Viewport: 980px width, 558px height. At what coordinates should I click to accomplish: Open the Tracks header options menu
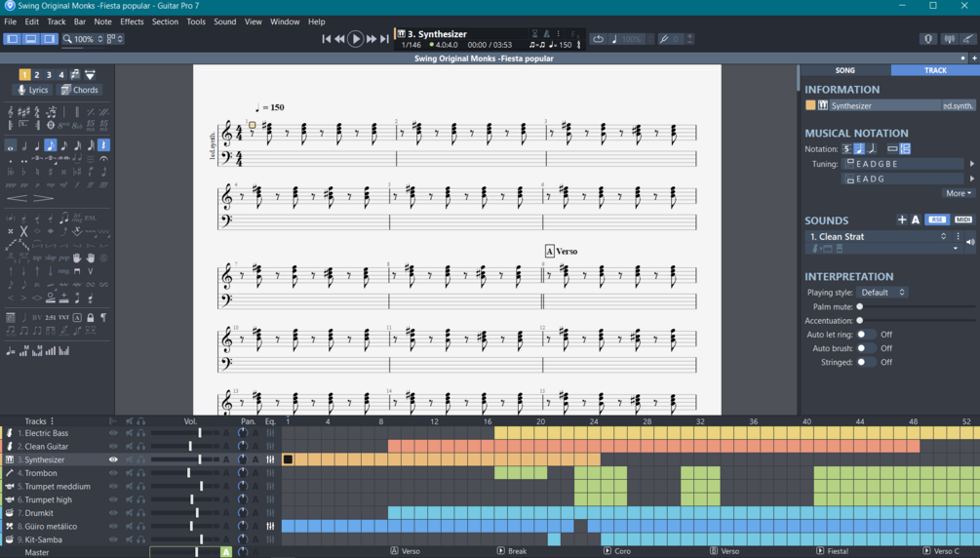click(52, 421)
